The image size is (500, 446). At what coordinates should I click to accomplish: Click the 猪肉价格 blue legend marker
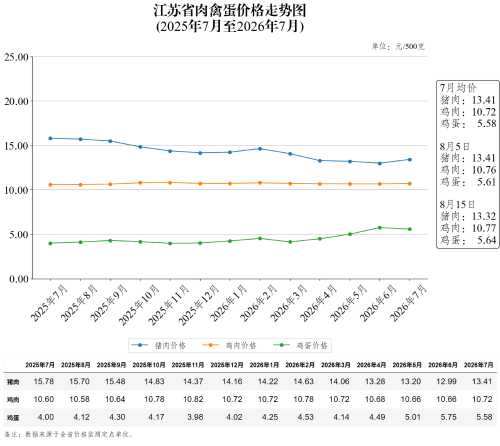tap(140, 345)
